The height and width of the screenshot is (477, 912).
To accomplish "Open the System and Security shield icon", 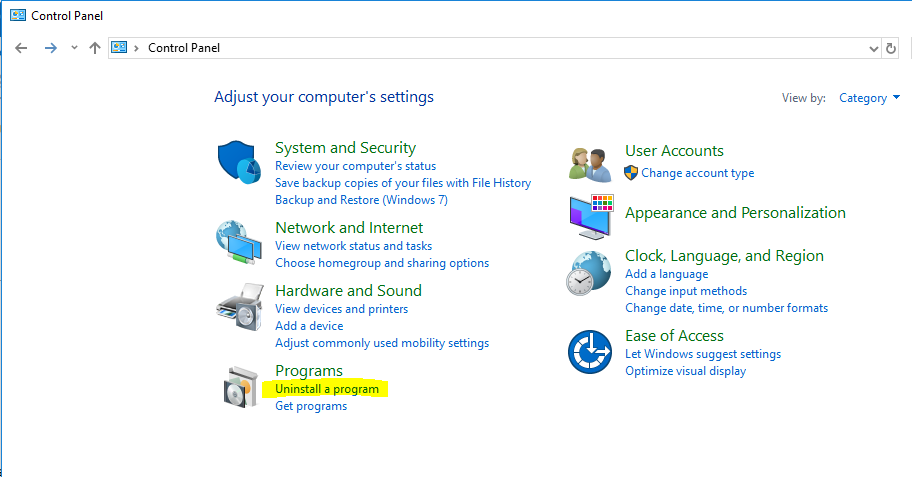I will 239,162.
